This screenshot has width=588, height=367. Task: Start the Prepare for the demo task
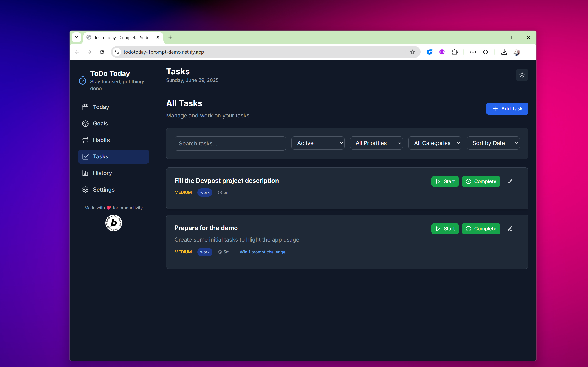tap(445, 229)
